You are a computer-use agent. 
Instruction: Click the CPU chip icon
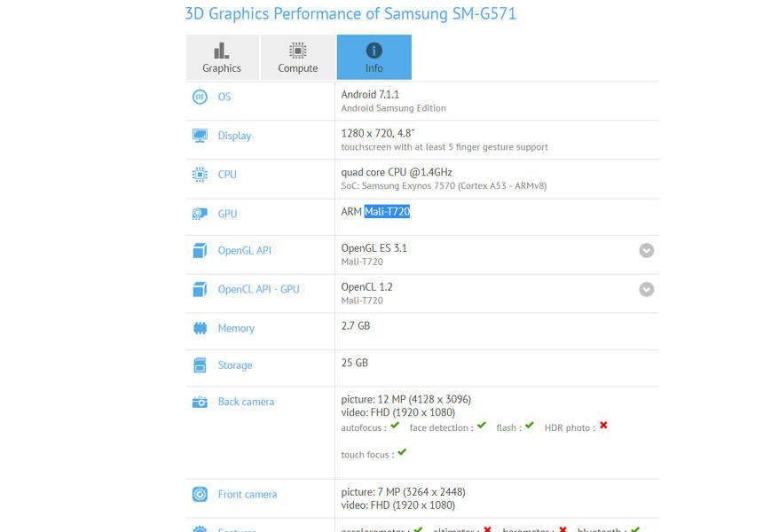pyautogui.click(x=200, y=175)
